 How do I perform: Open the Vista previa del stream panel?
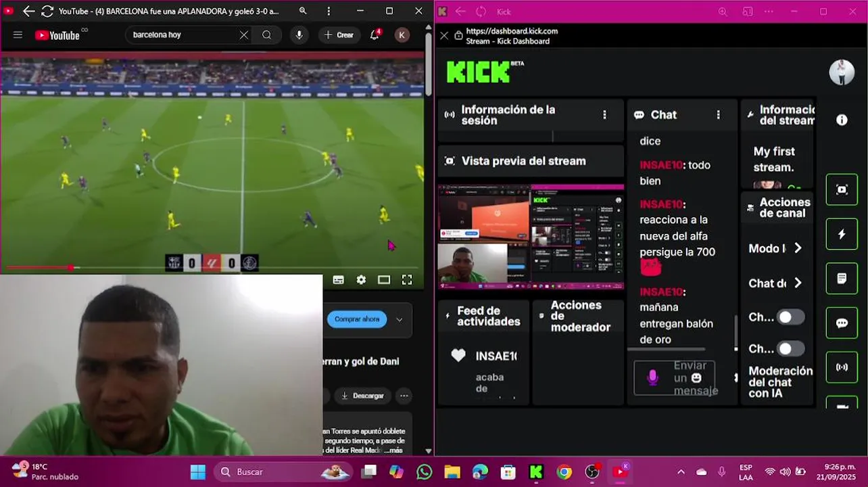(531, 161)
